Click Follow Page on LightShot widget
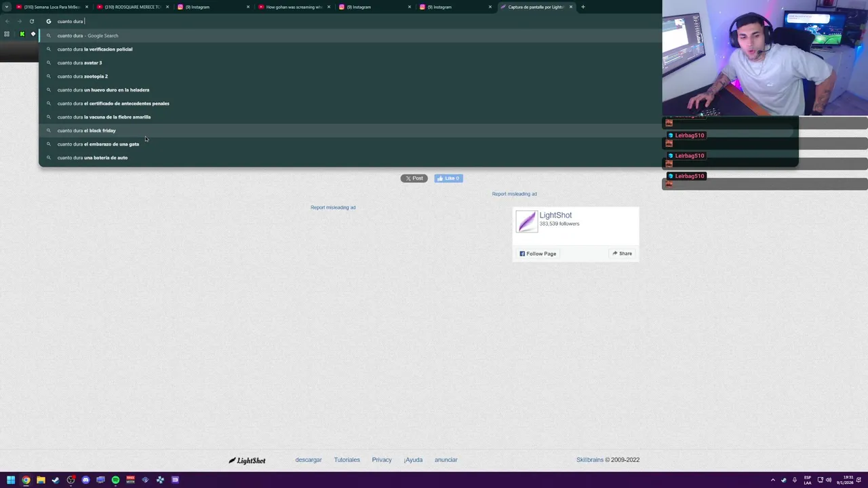The width and height of the screenshot is (868, 488). (538, 253)
